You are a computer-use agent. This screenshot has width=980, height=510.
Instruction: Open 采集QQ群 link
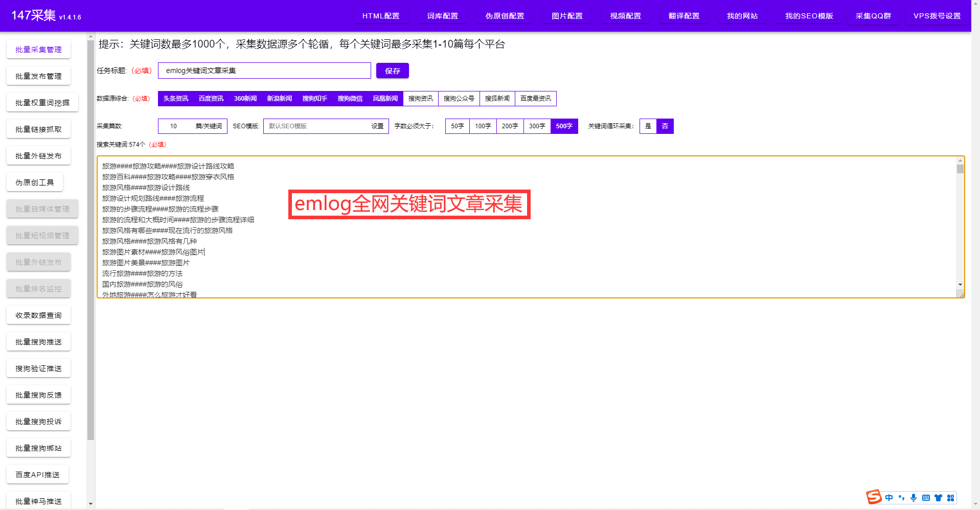874,16
